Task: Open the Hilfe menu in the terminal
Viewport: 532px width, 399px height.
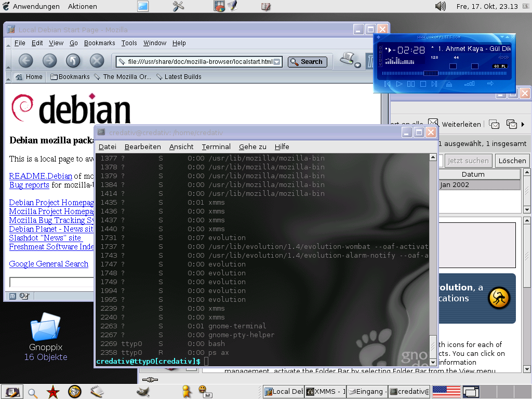Action: tap(282, 147)
